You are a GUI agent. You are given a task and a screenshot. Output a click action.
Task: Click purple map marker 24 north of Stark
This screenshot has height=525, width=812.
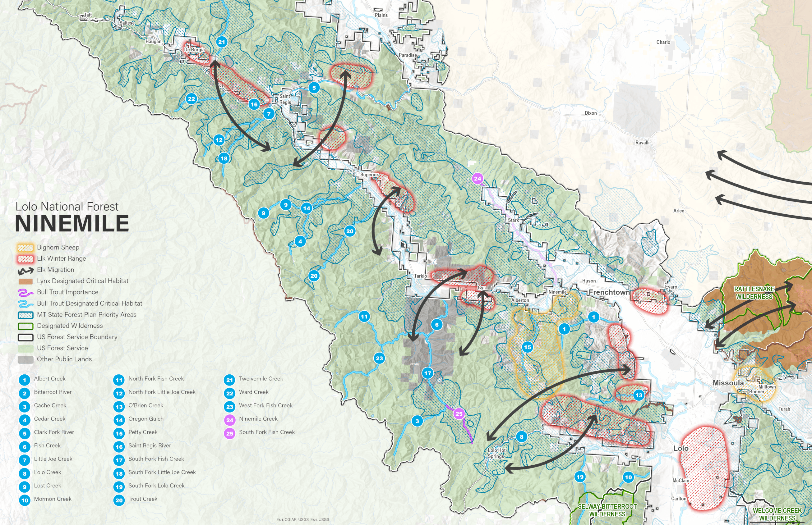pos(478,178)
